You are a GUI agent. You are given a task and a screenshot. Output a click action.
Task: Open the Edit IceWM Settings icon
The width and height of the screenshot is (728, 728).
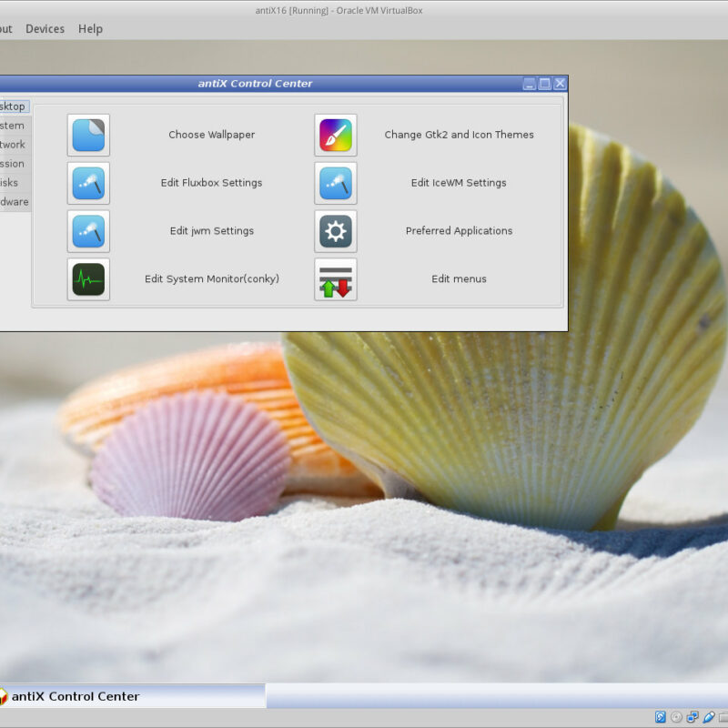pos(336,183)
